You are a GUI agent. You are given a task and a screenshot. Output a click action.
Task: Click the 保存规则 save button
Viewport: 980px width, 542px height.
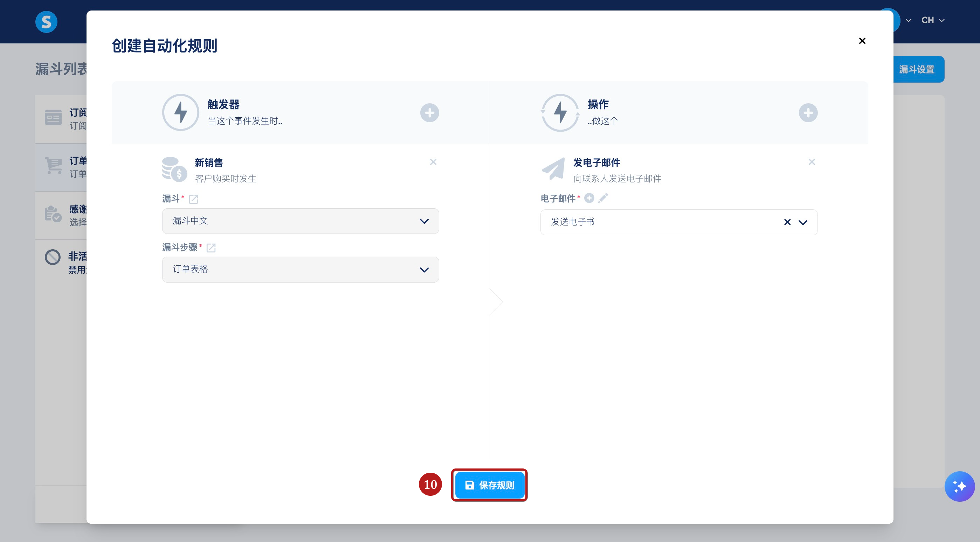point(489,485)
